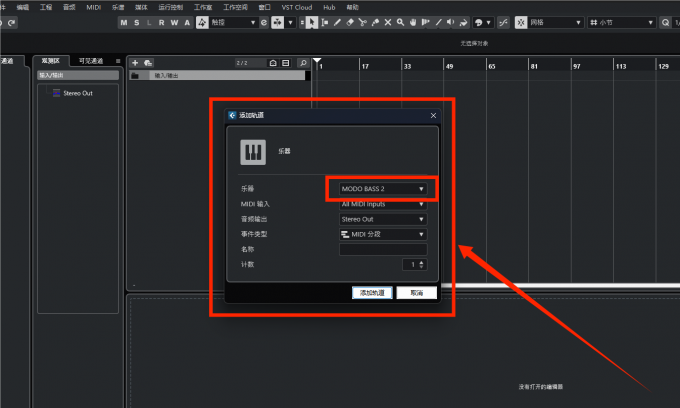The height and width of the screenshot is (408, 680).
Task: Click bar 81 on the ruler
Action: (x=534, y=66)
